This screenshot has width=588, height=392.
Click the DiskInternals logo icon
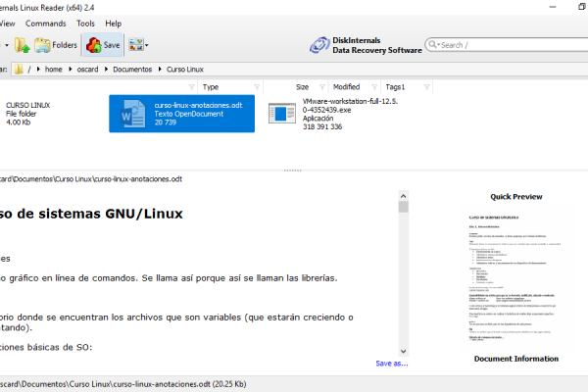click(319, 45)
